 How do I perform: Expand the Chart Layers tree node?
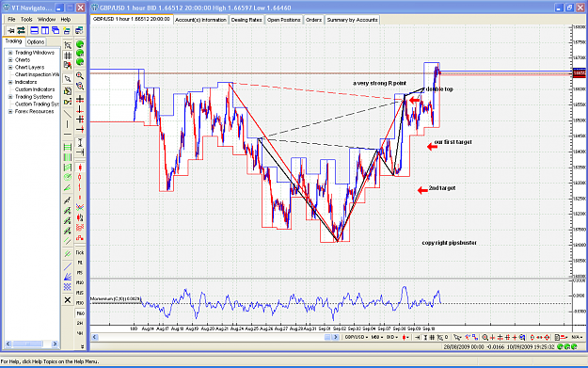click(x=10, y=67)
